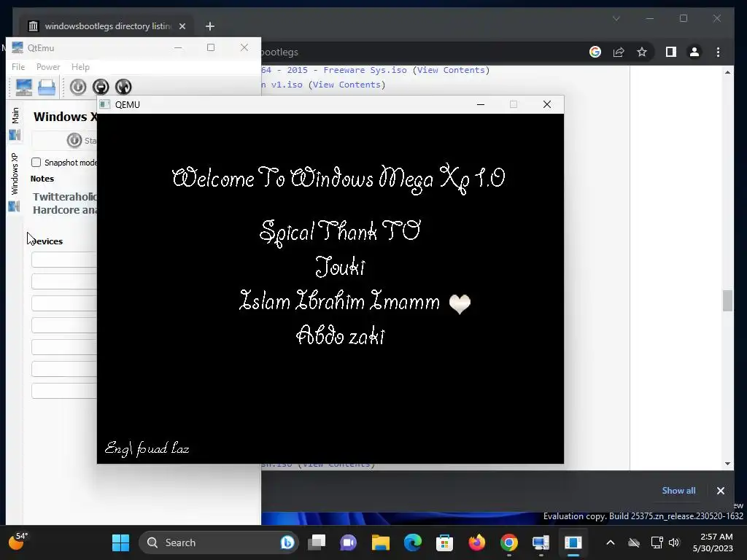Click the browser page scrollbar thumb

[x=727, y=300]
